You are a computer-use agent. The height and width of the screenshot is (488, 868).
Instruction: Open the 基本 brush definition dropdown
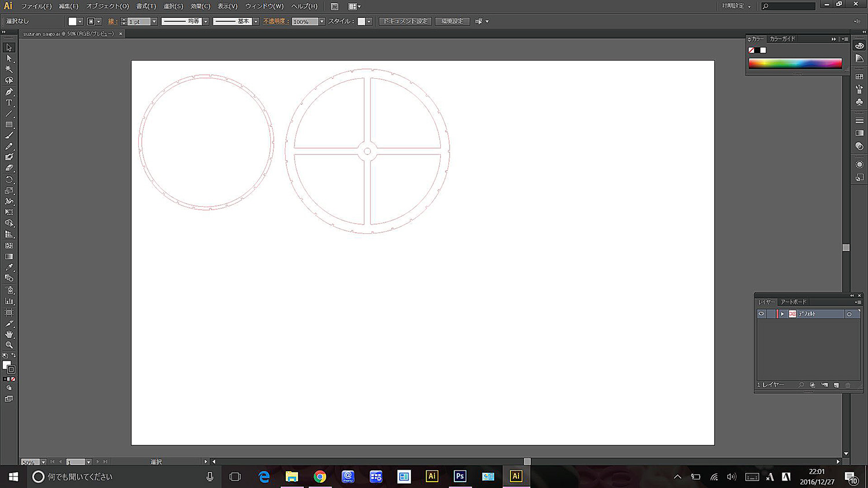click(256, 21)
